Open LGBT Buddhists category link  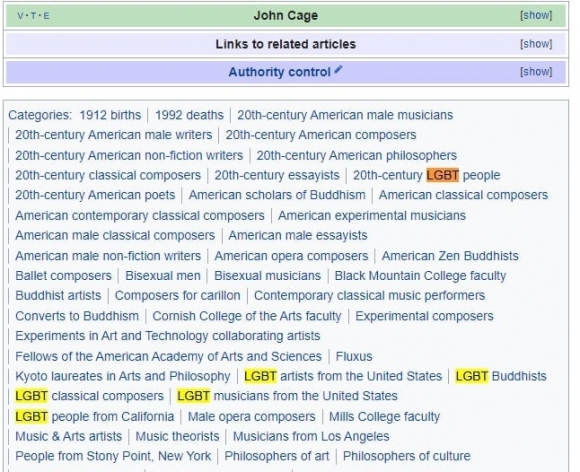[x=501, y=377]
